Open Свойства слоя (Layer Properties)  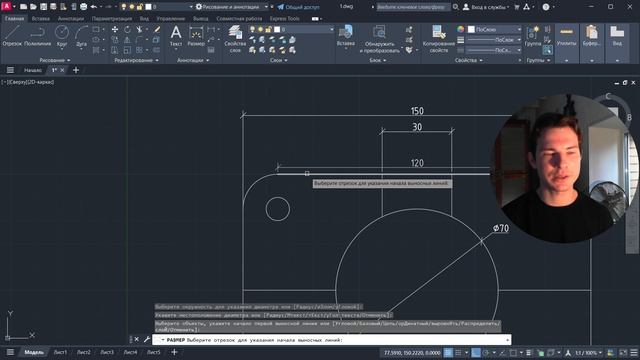pos(235,39)
